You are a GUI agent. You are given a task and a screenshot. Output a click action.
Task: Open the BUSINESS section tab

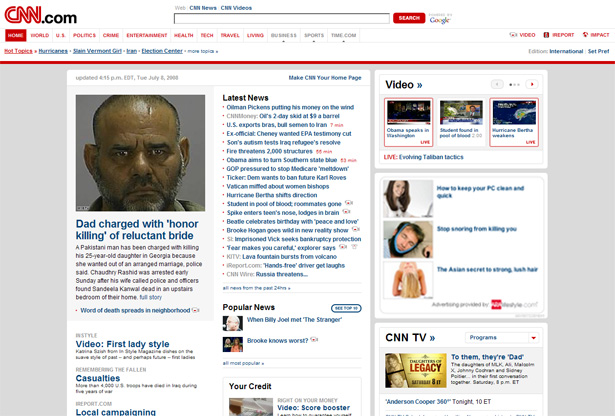click(x=284, y=35)
